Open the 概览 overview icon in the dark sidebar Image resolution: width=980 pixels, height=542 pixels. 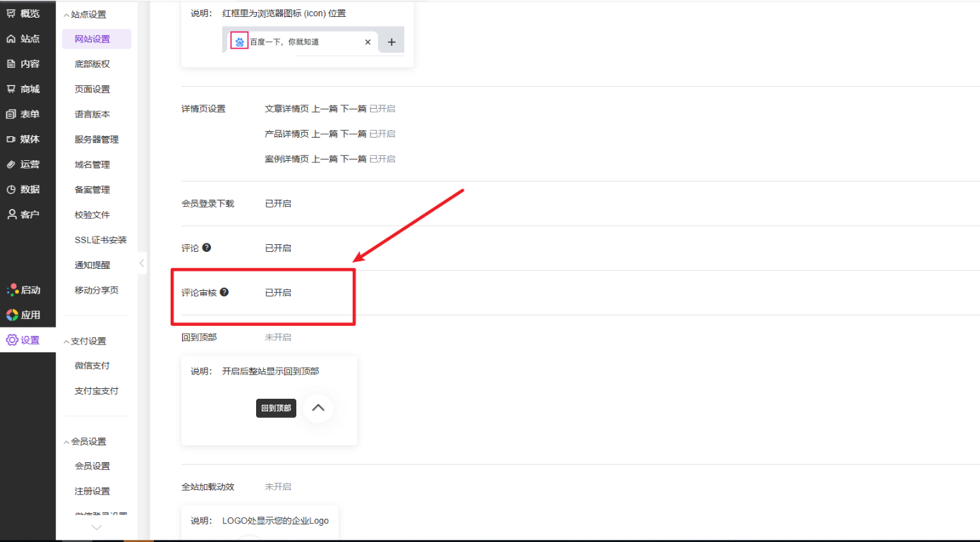[11, 13]
